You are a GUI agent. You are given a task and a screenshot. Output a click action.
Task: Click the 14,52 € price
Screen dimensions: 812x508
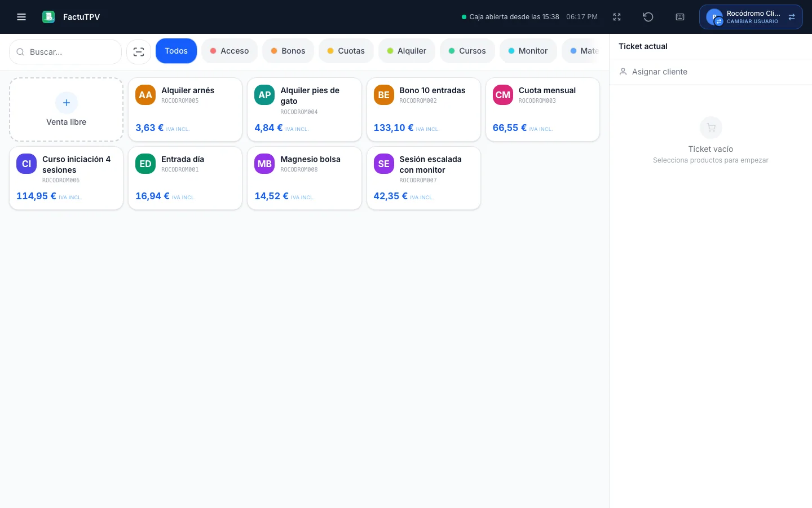pos(271,196)
